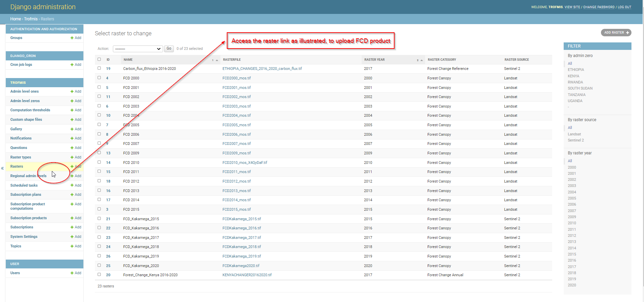
Task: Open the Action dropdown
Action: click(138, 49)
